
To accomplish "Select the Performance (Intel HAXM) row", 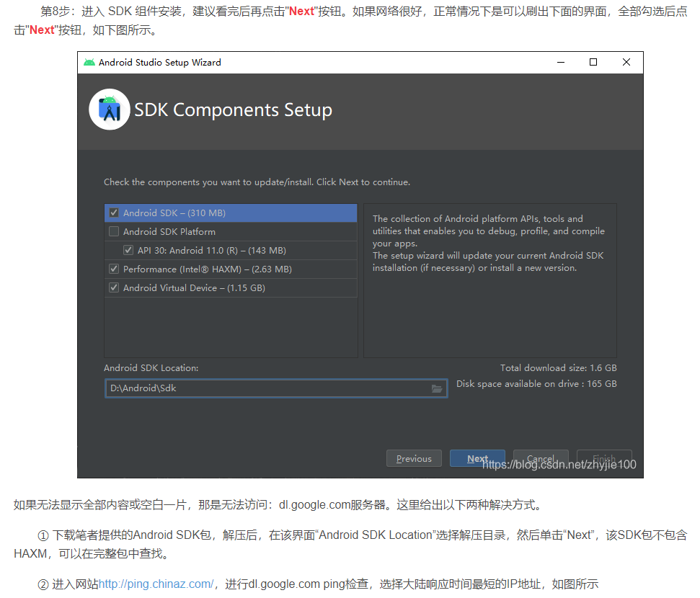I will click(231, 269).
